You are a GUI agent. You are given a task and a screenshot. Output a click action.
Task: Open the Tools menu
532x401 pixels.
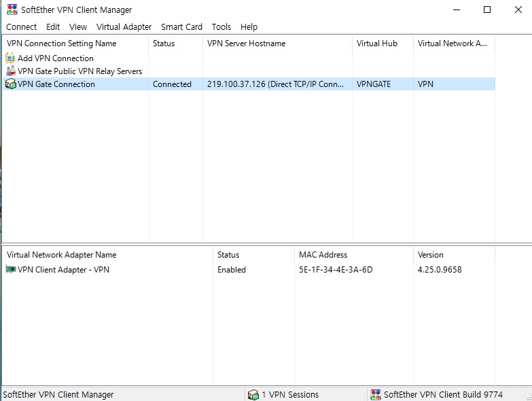(x=221, y=27)
